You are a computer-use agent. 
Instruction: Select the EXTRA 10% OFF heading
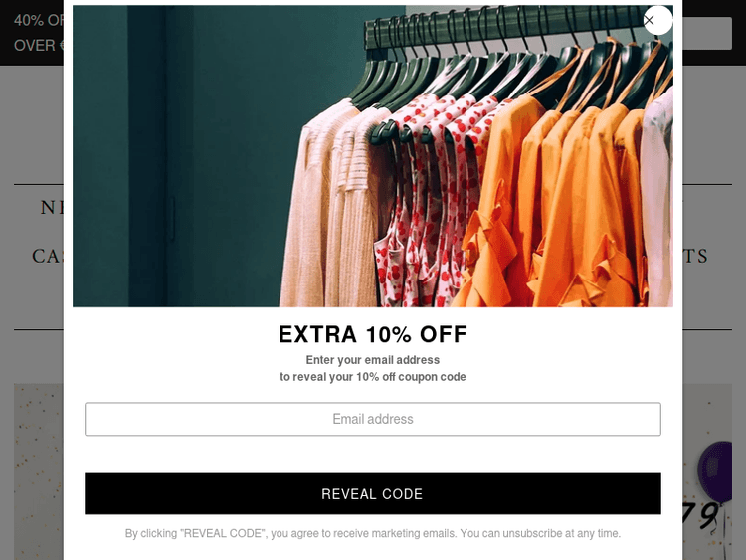(373, 334)
